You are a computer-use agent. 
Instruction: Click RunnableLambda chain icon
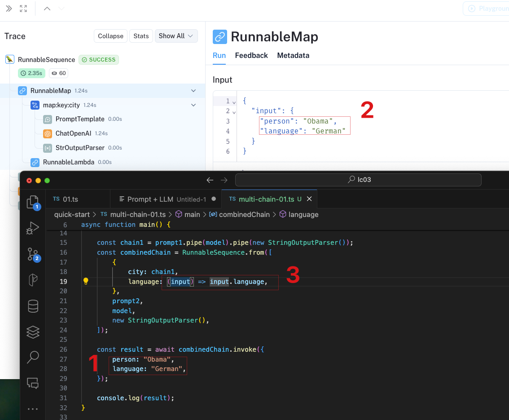coord(35,163)
